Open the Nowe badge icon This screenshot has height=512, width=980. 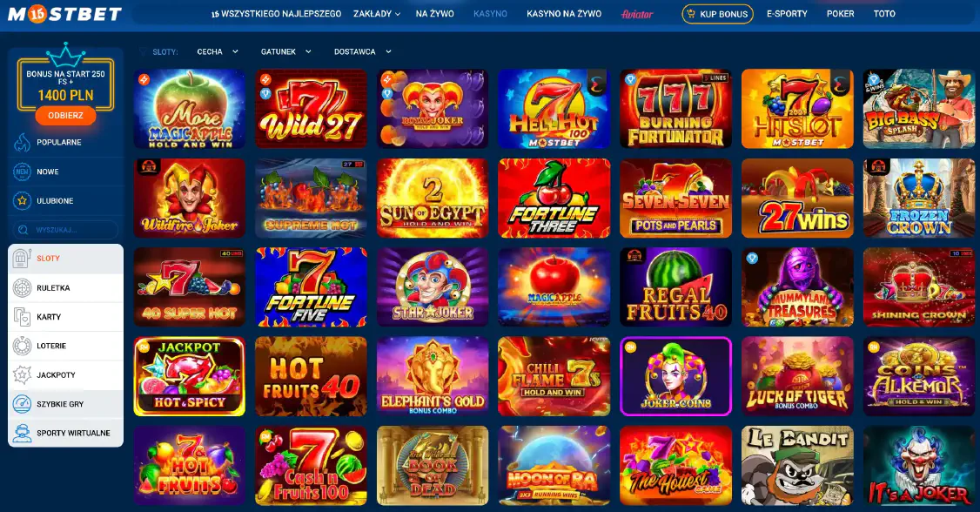click(22, 172)
